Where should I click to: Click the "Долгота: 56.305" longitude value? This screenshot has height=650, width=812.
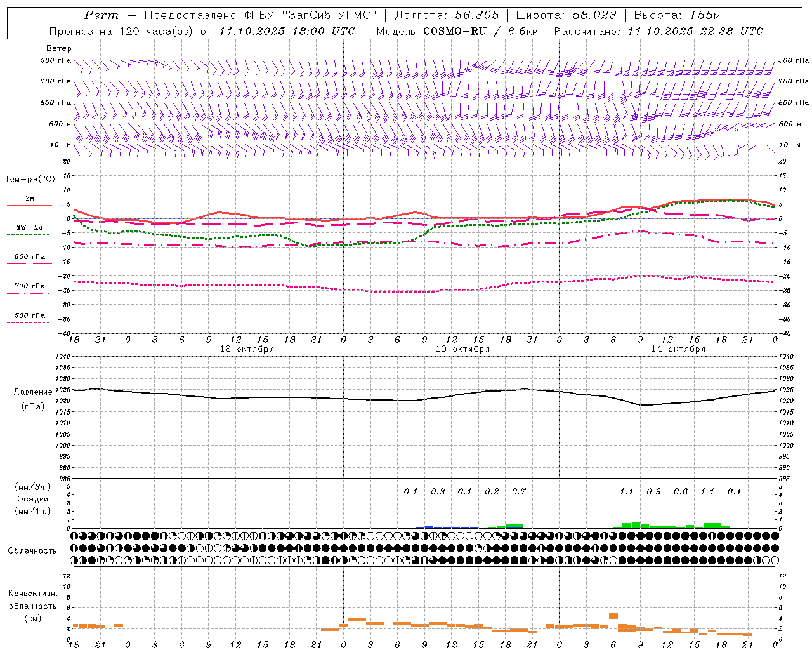[447, 15]
